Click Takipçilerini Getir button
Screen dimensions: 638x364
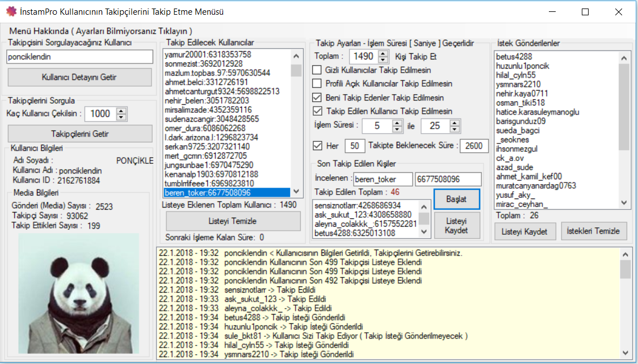coord(80,134)
